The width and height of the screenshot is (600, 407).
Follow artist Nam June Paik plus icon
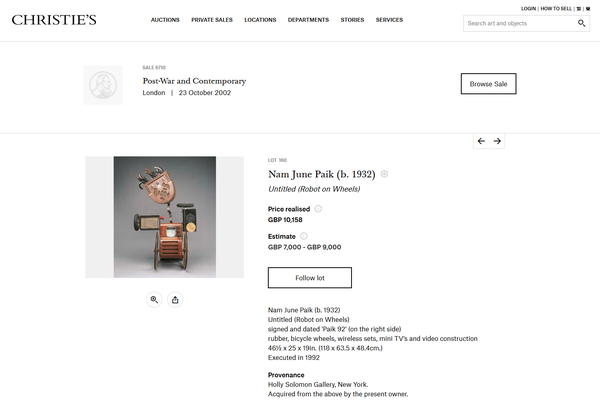(x=384, y=174)
